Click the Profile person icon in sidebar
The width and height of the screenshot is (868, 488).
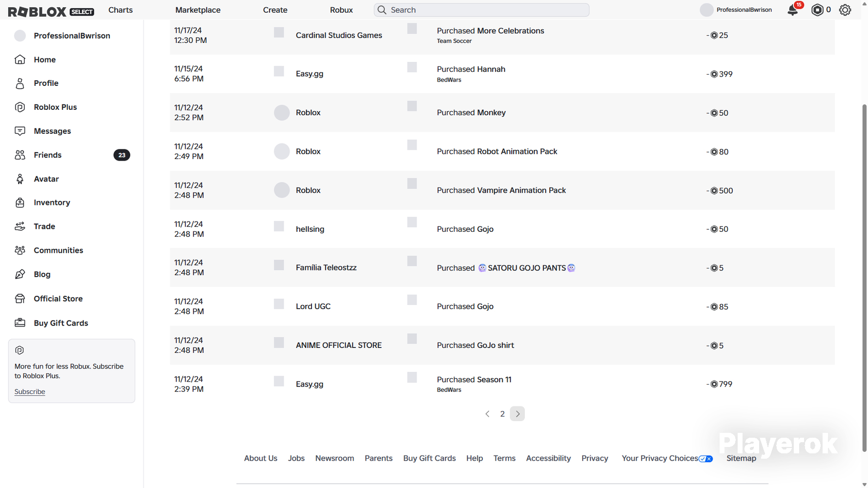(x=20, y=83)
